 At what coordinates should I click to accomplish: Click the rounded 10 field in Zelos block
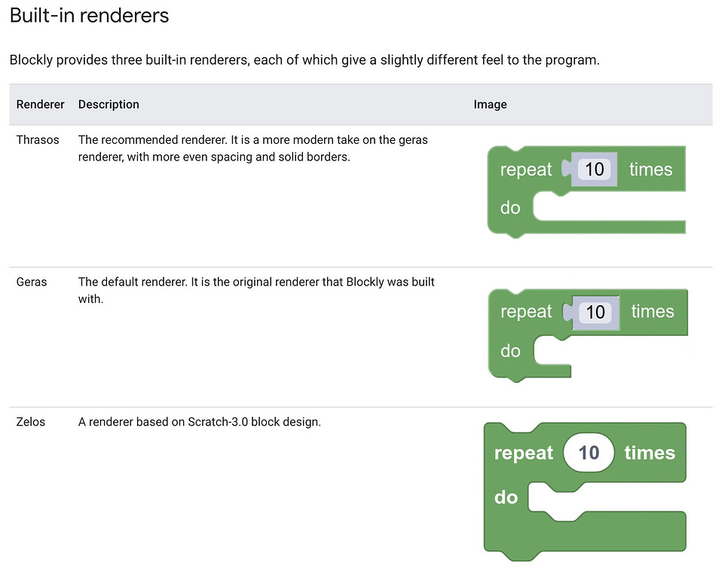589,453
